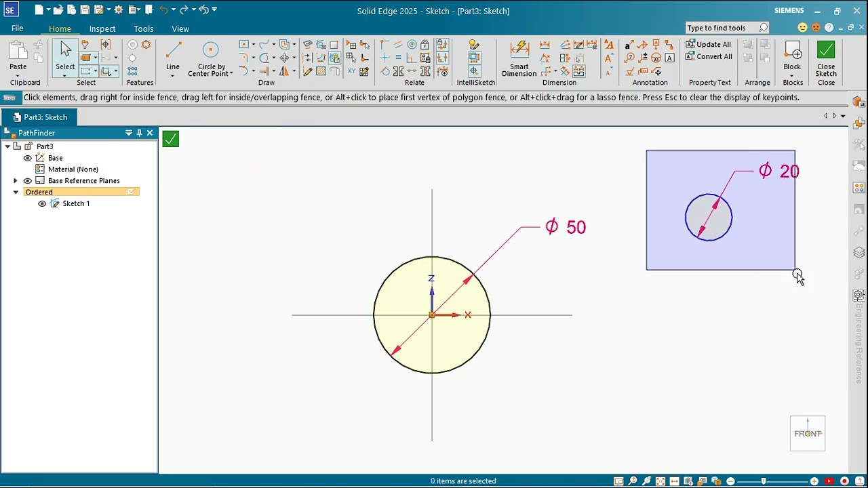Click the XY coordinate icon
Screen dimensions: 868x488
(351, 71)
